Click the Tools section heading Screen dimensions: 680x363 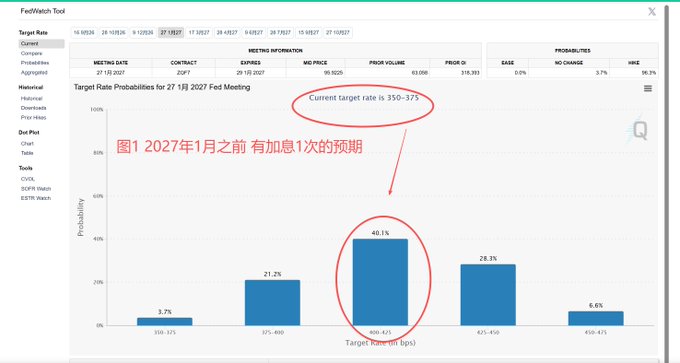26,168
